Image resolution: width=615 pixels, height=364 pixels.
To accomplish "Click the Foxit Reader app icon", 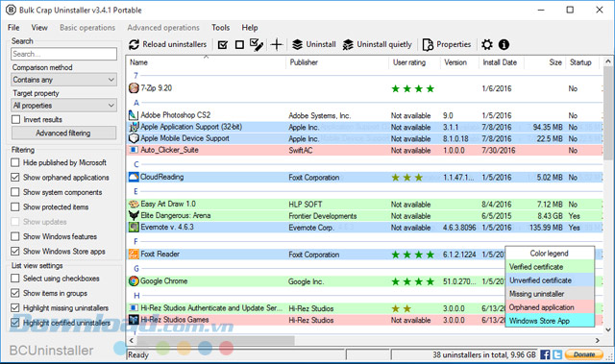I will [134, 255].
